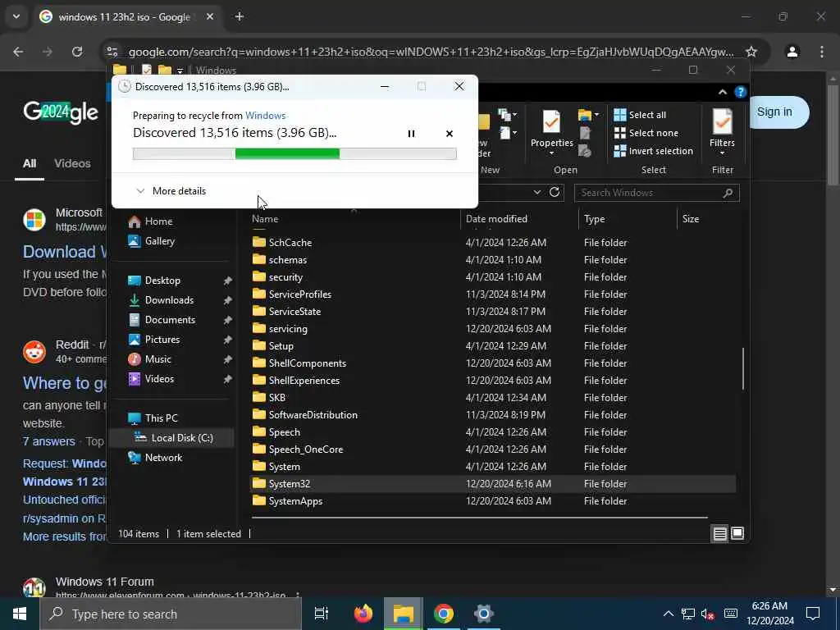Open Chrome three-dot menu
Screen dimensions: 840x630
coord(822,52)
